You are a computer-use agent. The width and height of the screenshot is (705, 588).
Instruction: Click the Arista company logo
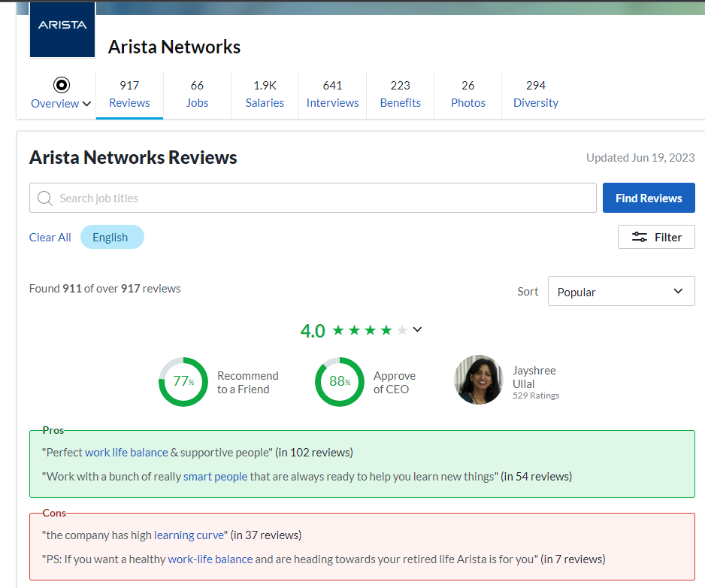(x=62, y=29)
